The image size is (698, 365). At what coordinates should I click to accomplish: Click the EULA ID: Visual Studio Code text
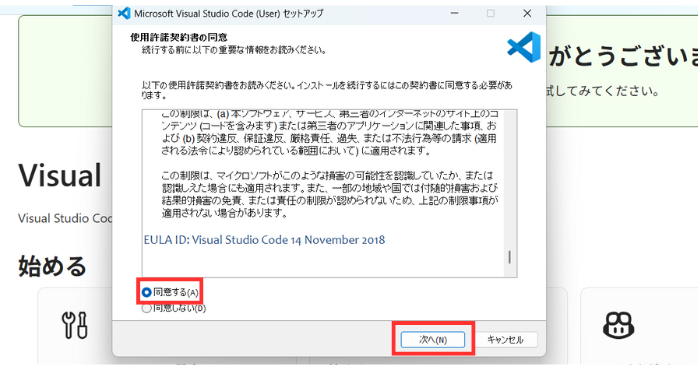click(264, 240)
